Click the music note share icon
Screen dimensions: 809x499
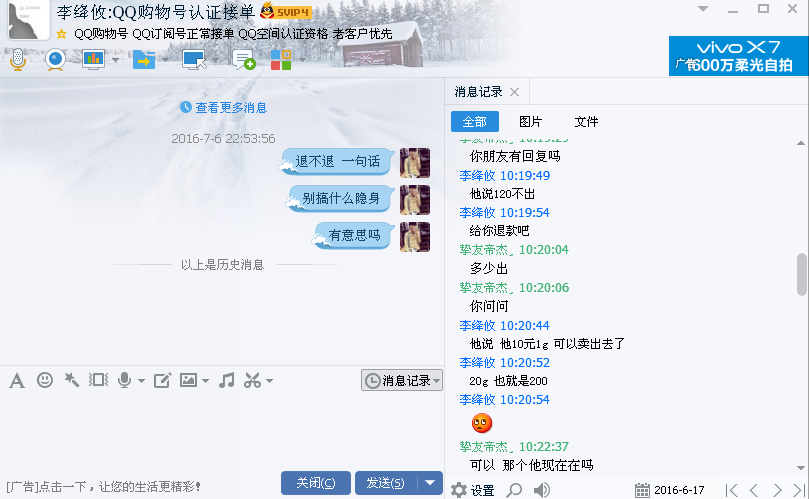[226, 380]
